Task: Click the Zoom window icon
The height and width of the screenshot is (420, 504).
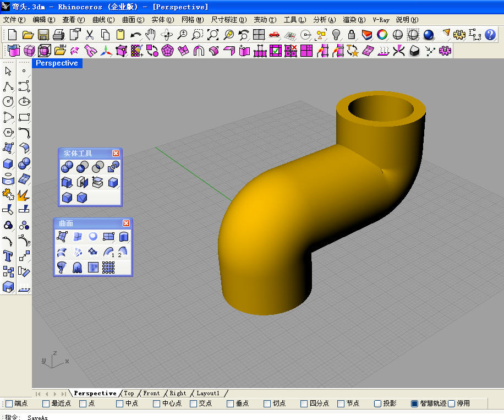Action: click(198, 35)
